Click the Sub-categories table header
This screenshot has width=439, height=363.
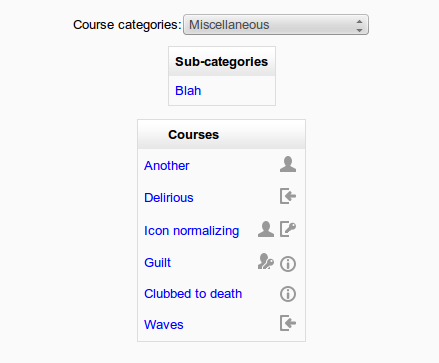coord(222,62)
